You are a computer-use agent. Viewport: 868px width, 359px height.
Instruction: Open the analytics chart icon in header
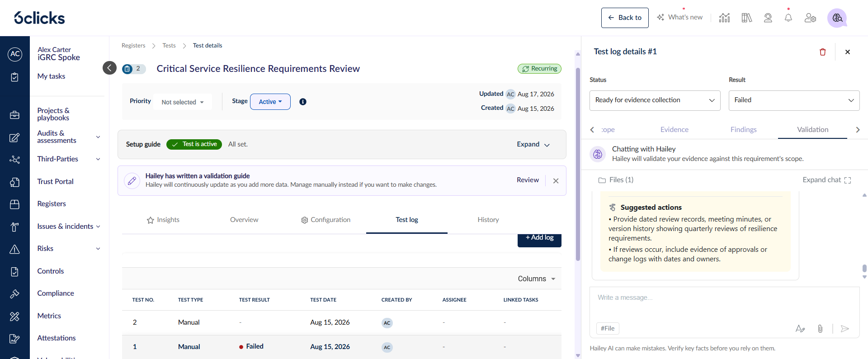(724, 18)
